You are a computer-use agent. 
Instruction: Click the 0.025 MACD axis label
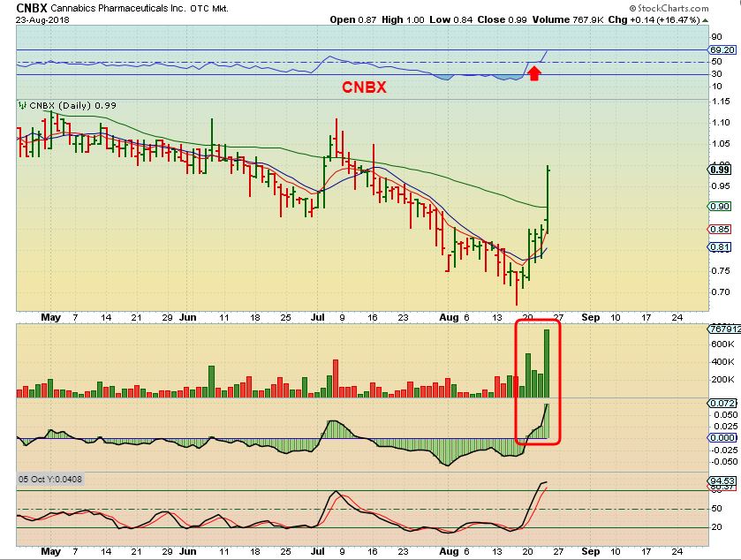pos(725,427)
